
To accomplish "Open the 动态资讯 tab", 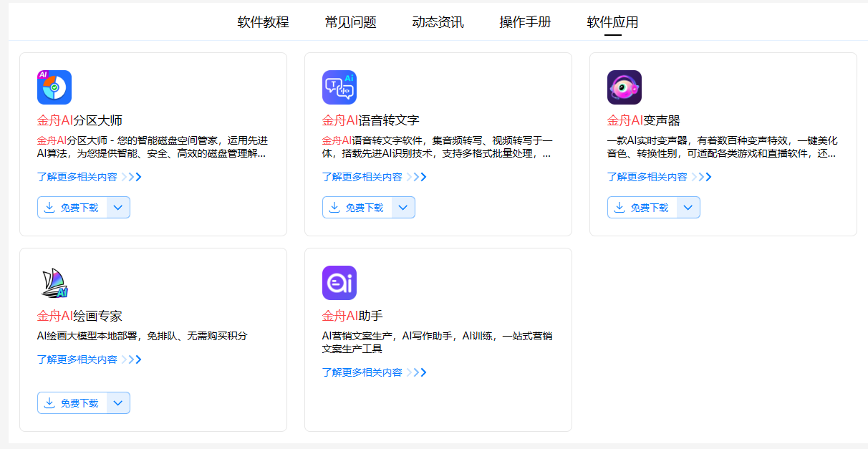I will point(438,22).
